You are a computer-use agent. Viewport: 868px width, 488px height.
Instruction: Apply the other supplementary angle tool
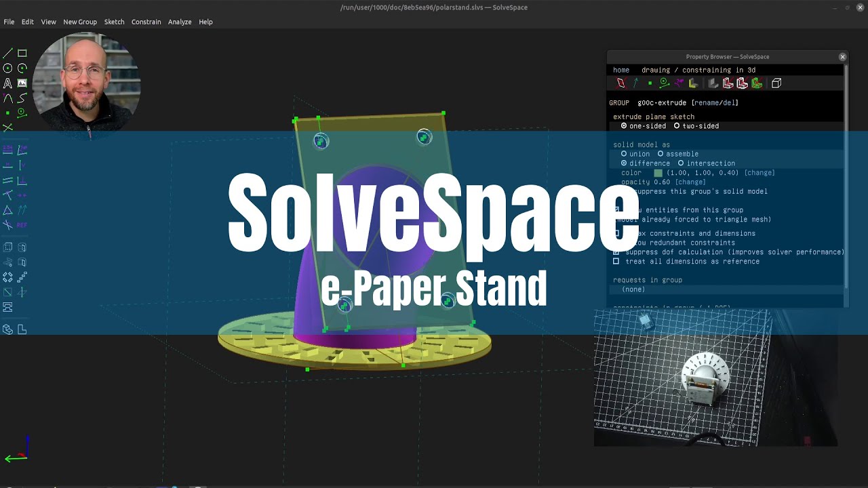tap(7, 224)
